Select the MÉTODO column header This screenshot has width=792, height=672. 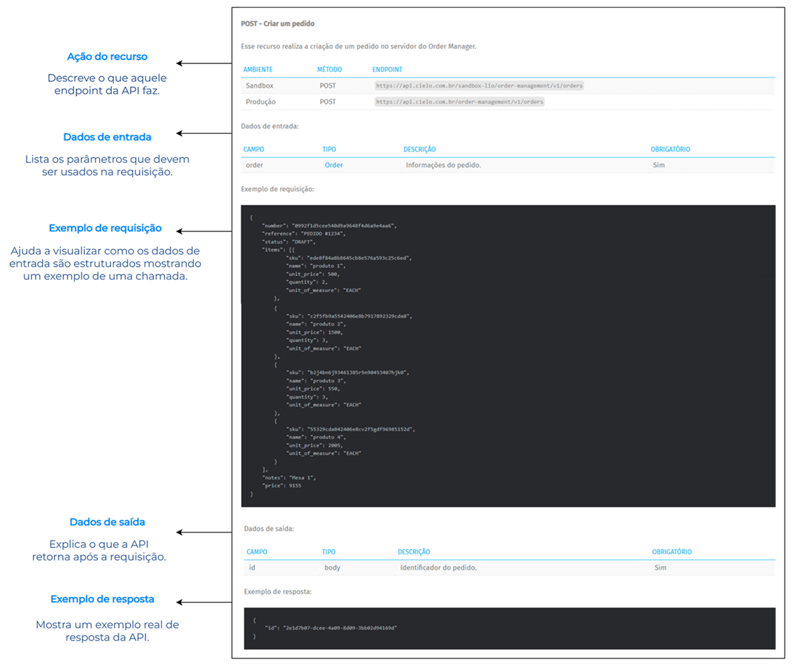[330, 70]
